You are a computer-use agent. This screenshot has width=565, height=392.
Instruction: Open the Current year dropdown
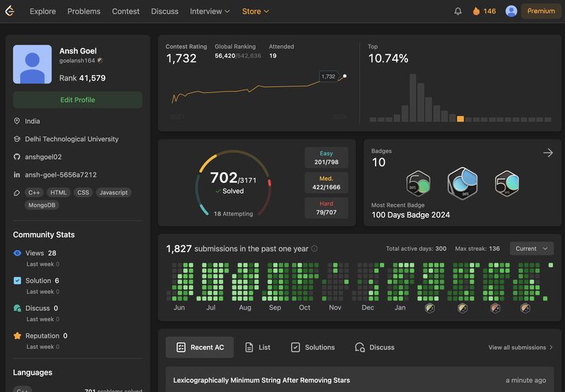(x=531, y=249)
